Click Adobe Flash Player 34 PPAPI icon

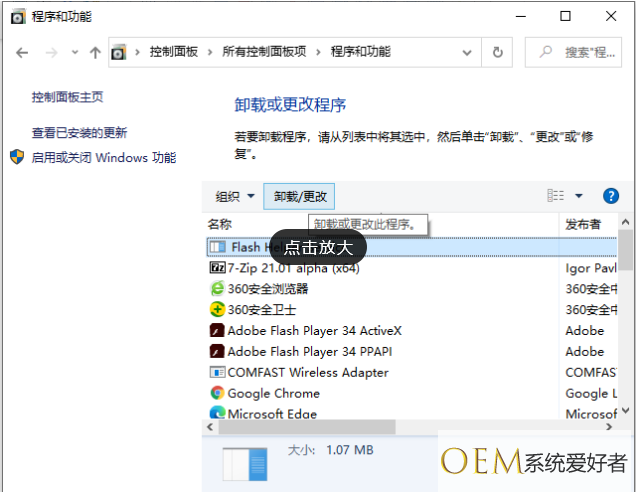217,351
